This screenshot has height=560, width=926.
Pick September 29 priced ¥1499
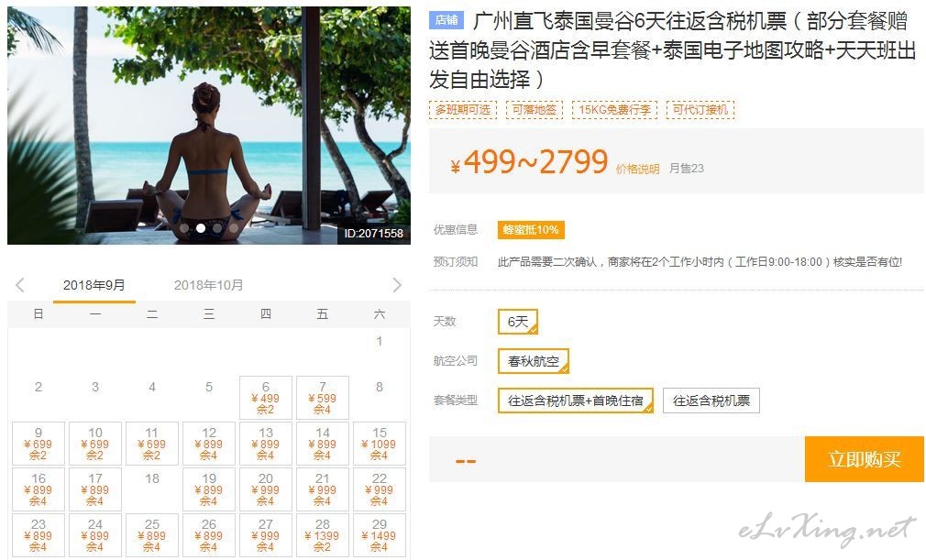[380, 535]
